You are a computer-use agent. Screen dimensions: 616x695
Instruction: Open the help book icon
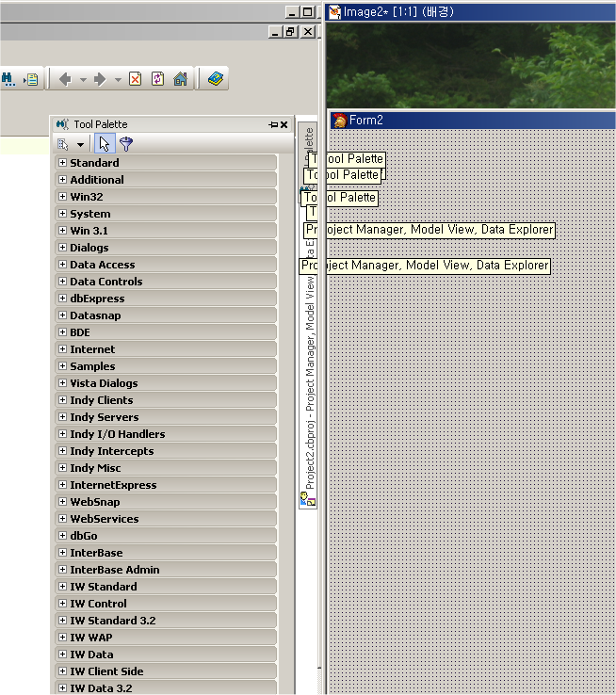pyautogui.click(x=216, y=79)
